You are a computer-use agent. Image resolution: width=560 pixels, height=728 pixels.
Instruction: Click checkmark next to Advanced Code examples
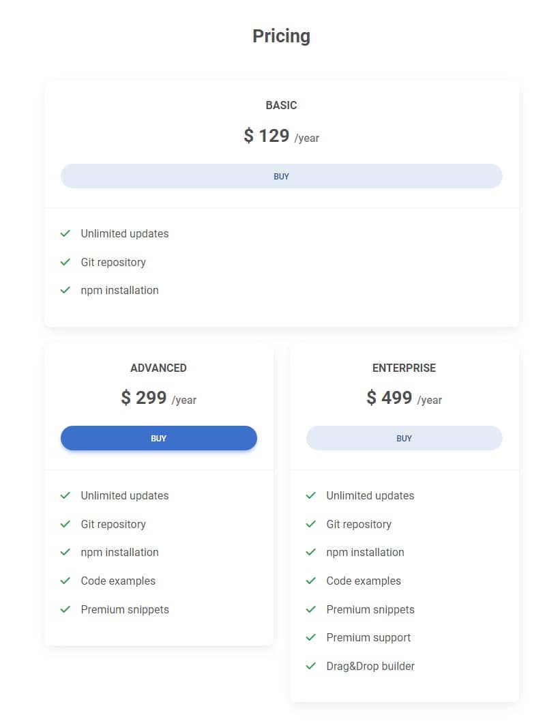pyautogui.click(x=65, y=581)
